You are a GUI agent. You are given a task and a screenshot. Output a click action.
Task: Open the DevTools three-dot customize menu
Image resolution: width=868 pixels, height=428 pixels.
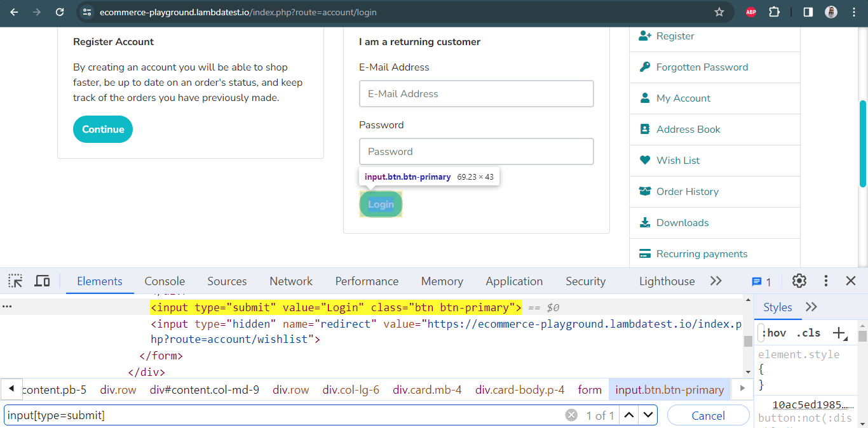click(x=825, y=281)
